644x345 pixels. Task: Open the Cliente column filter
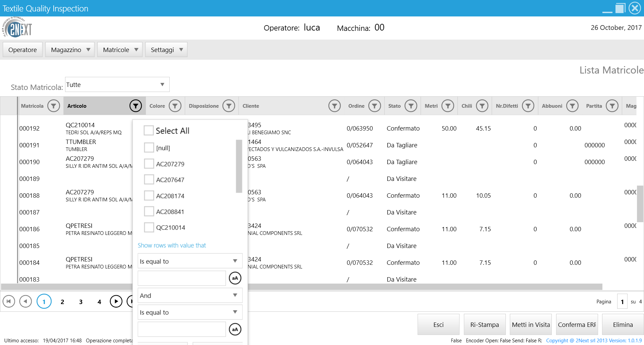click(x=334, y=106)
